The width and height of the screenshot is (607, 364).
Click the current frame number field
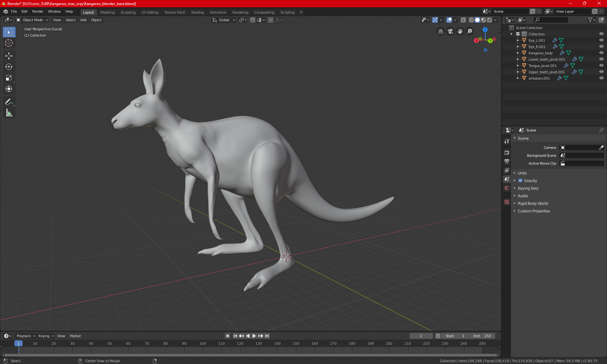pyautogui.click(x=421, y=336)
